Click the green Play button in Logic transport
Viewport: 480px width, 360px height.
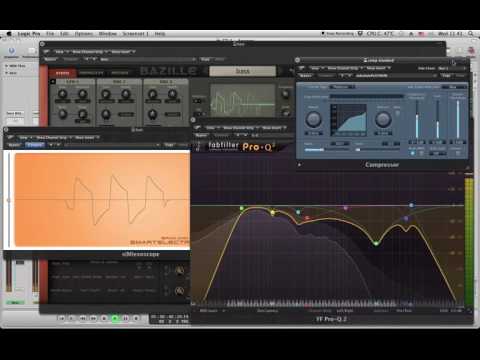115,318
